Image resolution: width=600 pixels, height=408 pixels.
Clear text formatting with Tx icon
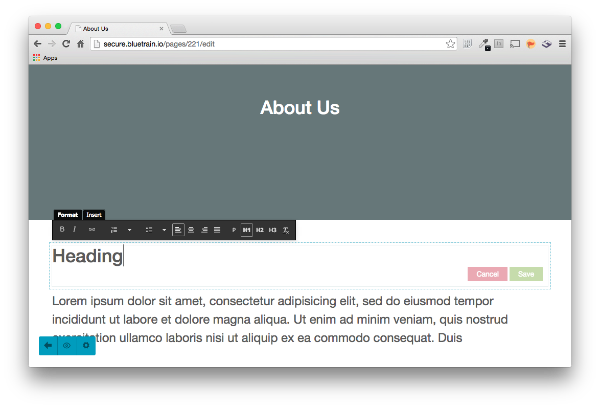(x=286, y=230)
